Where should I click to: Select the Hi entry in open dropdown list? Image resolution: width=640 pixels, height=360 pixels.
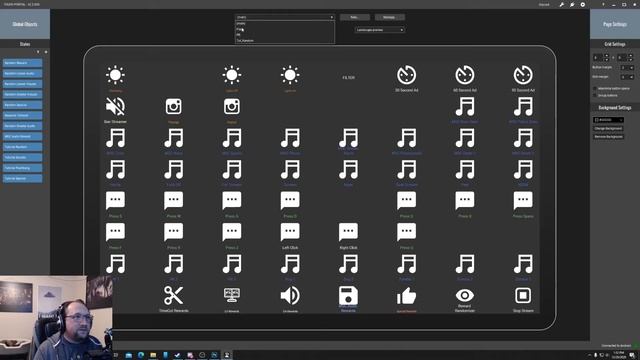[285, 35]
